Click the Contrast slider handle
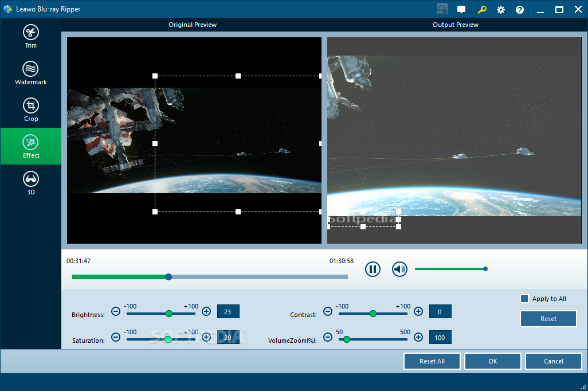Screen dimensions: 588x391 click(373, 314)
